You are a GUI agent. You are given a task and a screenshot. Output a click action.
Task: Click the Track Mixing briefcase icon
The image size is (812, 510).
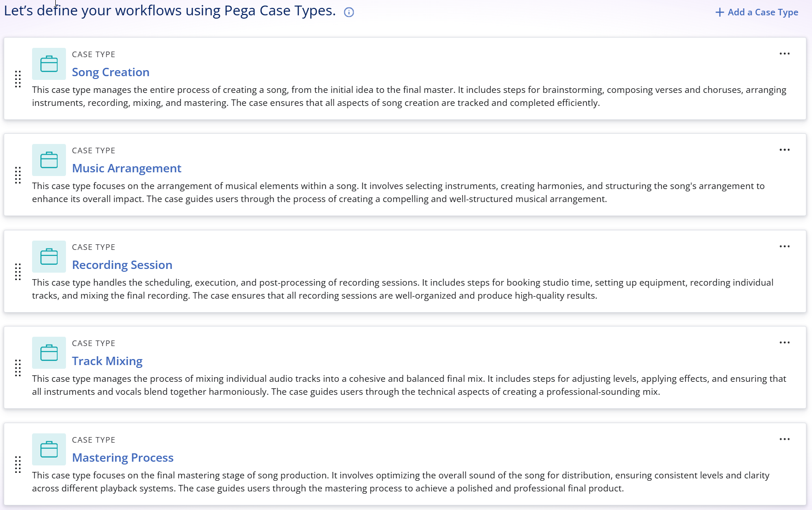pos(49,353)
